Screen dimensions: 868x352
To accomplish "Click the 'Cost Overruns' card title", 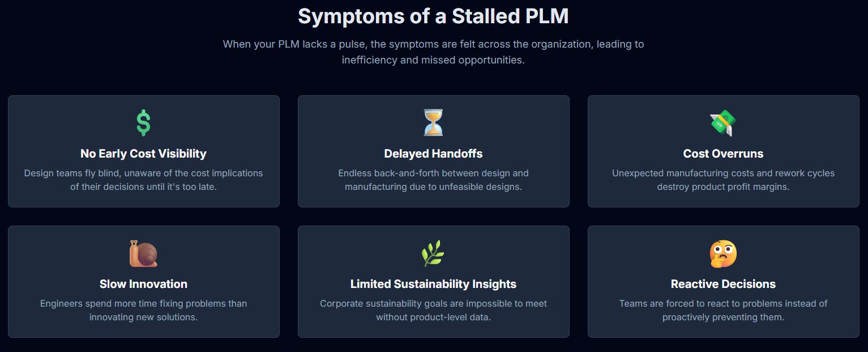I will pyautogui.click(x=723, y=154).
